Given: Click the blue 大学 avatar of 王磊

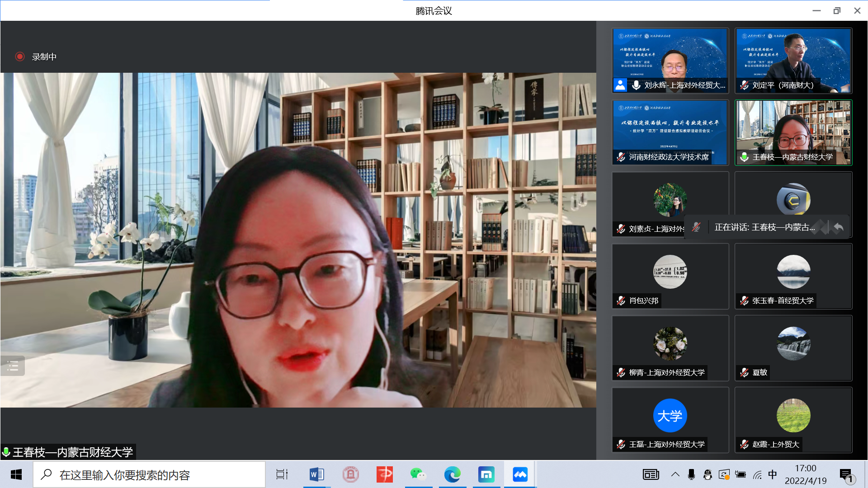Looking at the screenshot, I should point(670,415).
